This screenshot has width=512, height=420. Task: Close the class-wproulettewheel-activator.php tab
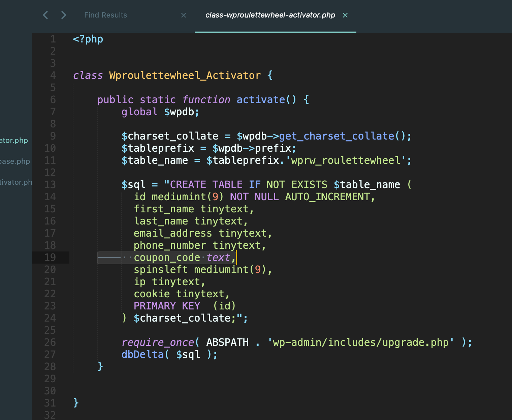coord(345,15)
